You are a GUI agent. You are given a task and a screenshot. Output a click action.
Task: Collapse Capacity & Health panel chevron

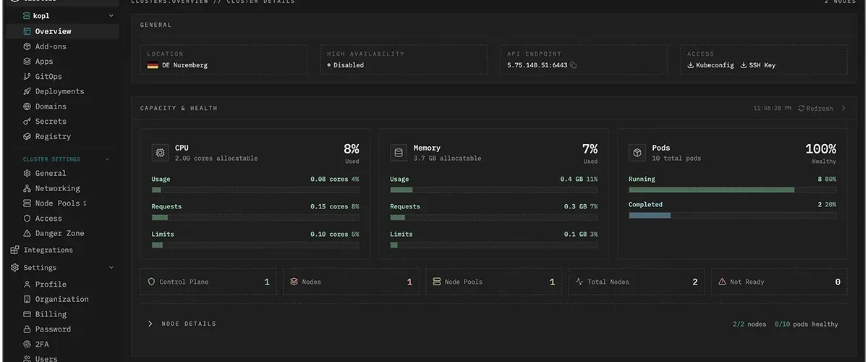coord(843,108)
